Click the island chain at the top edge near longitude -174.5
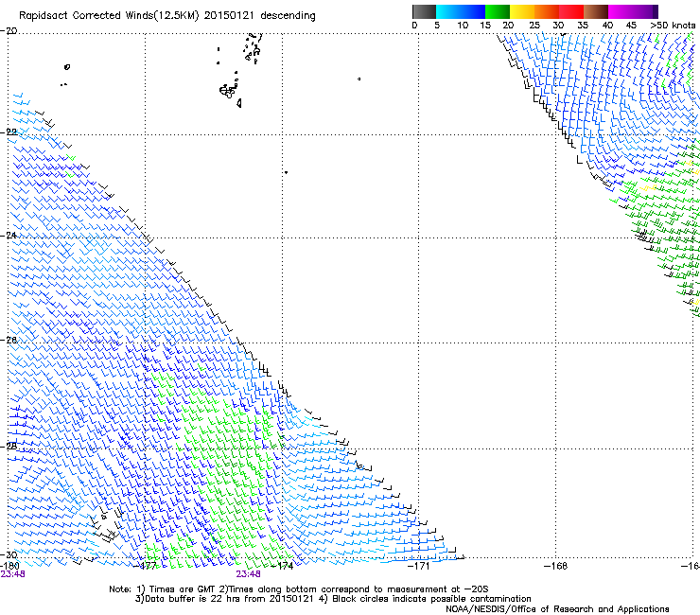 253,47
